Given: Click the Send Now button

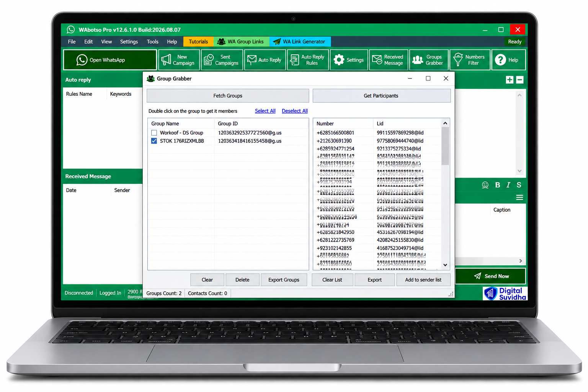Looking at the screenshot, I should [490, 276].
